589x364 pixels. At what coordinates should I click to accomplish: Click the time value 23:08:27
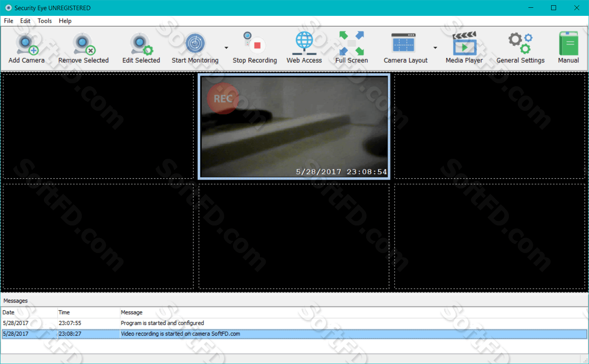70,334
